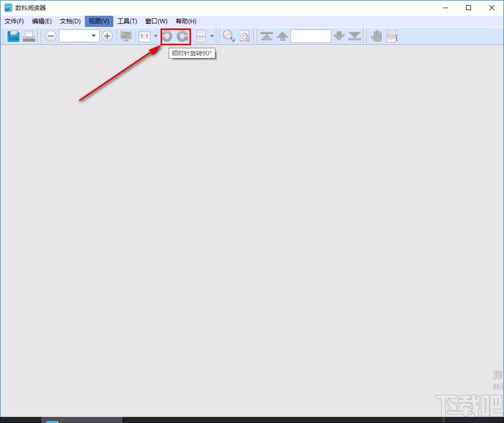Go to the previous page
The width and height of the screenshot is (504, 423).
point(282,36)
